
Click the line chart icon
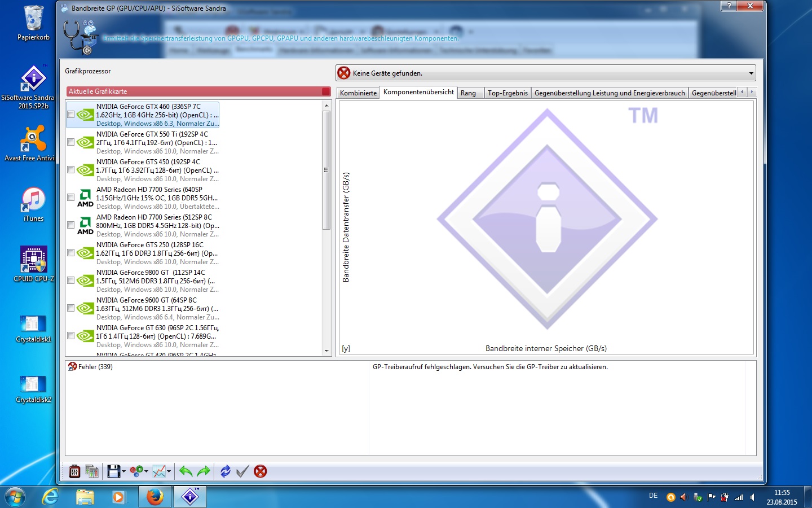click(159, 471)
